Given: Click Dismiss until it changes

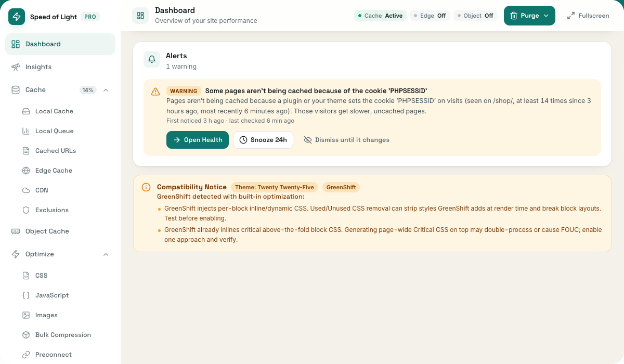Looking at the screenshot, I should (347, 140).
